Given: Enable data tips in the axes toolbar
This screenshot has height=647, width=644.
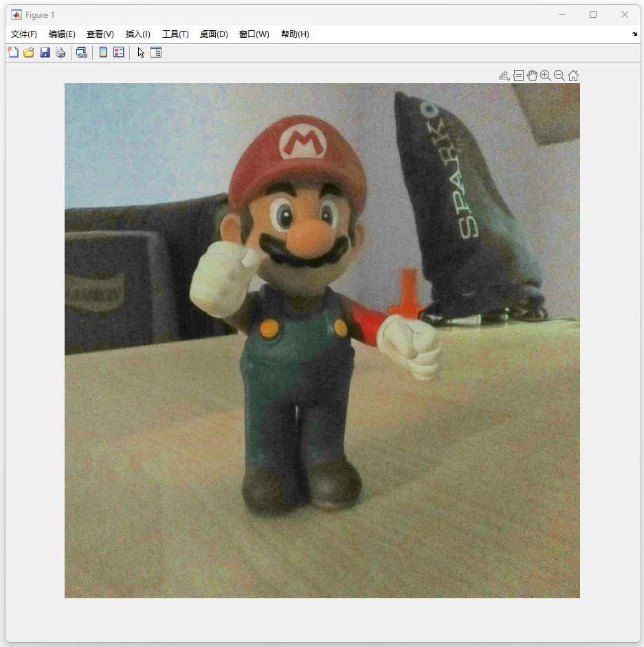Looking at the screenshot, I should (x=518, y=76).
